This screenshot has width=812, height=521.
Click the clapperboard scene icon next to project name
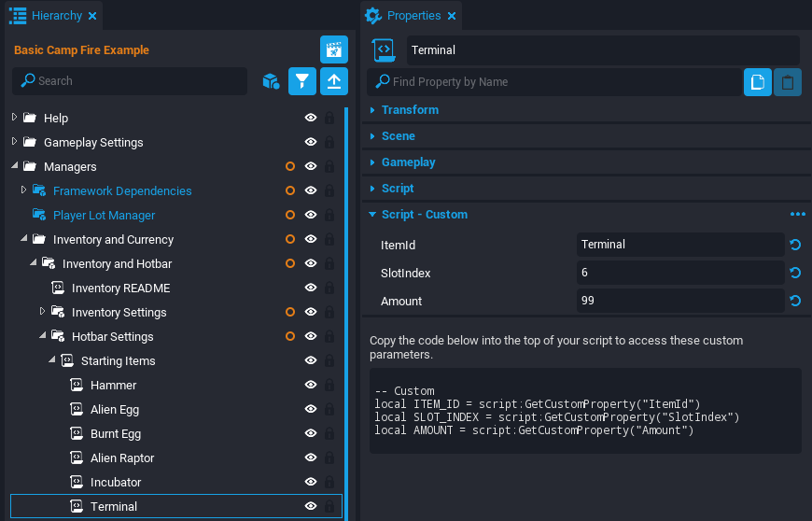coord(333,49)
